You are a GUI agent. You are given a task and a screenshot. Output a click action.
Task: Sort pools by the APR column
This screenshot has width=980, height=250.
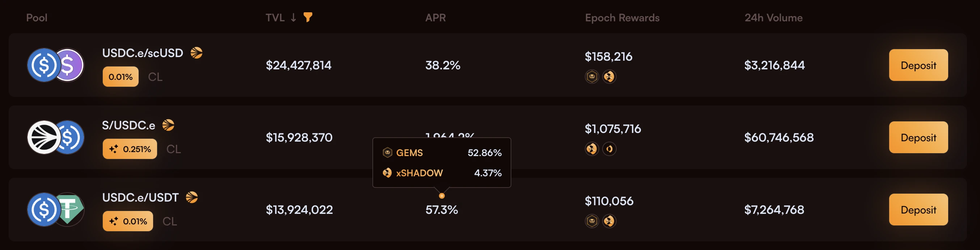click(435, 17)
